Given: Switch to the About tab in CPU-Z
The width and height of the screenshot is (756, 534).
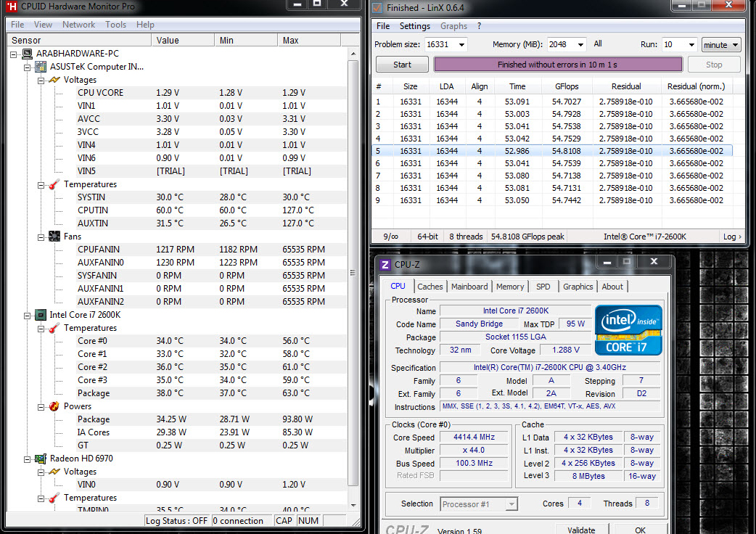Looking at the screenshot, I should pos(612,287).
